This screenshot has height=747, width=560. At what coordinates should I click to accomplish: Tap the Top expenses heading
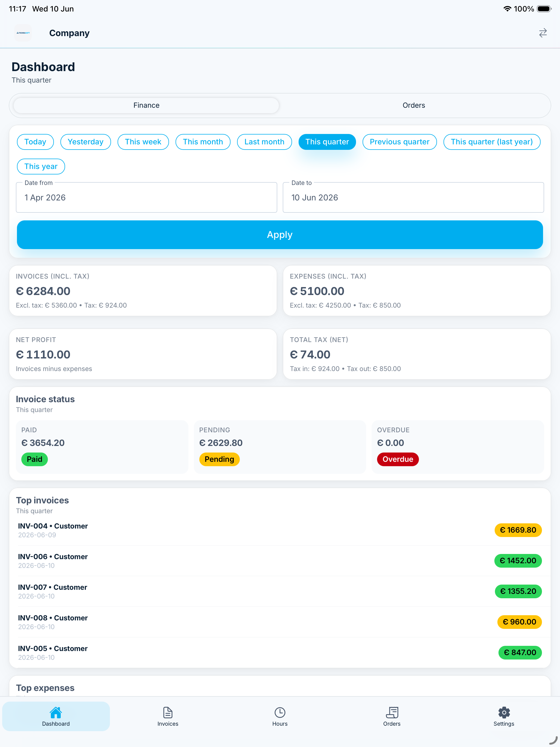click(x=45, y=688)
